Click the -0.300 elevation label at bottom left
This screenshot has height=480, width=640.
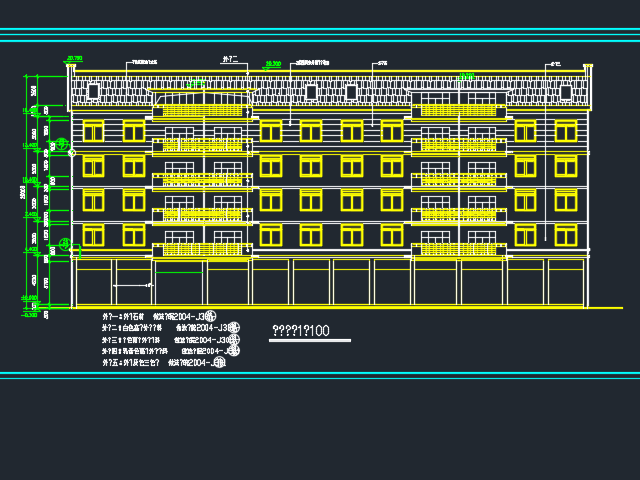30,315
